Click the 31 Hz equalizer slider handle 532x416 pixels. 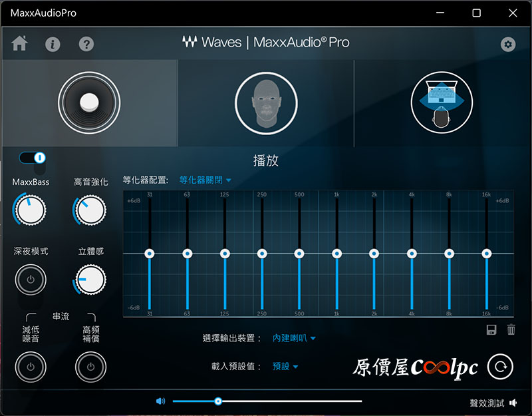(150, 254)
